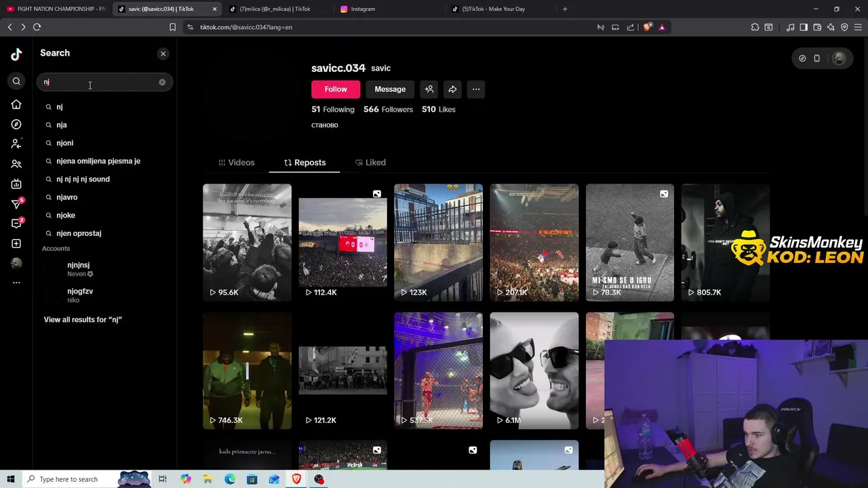Open Brave Shields lion icon
Image resolution: width=868 pixels, height=488 pixels.
647,27
